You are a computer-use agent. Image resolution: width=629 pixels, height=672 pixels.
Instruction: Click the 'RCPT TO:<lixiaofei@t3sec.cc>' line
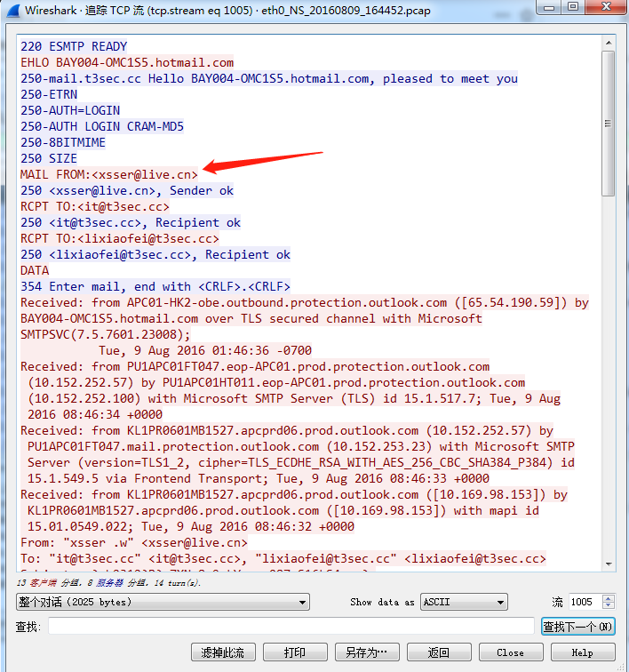tap(120, 239)
